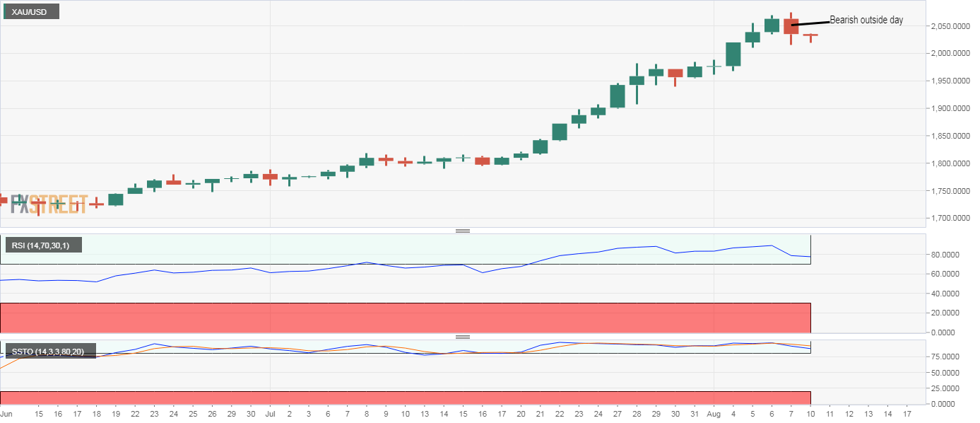The height and width of the screenshot is (423, 980).
Task: Click the 'Bearish outside day' annotation text
Action: click(866, 21)
